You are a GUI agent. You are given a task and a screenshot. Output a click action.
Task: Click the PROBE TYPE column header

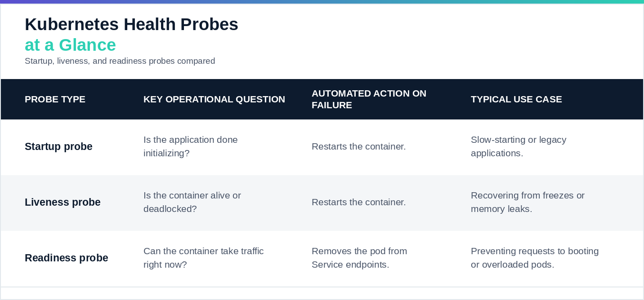(x=55, y=99)
